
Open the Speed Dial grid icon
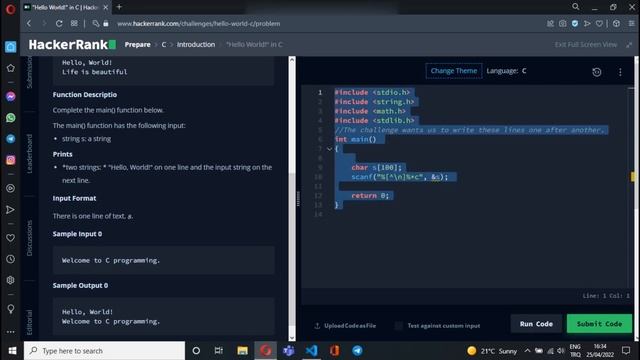(x=74, y=24)
